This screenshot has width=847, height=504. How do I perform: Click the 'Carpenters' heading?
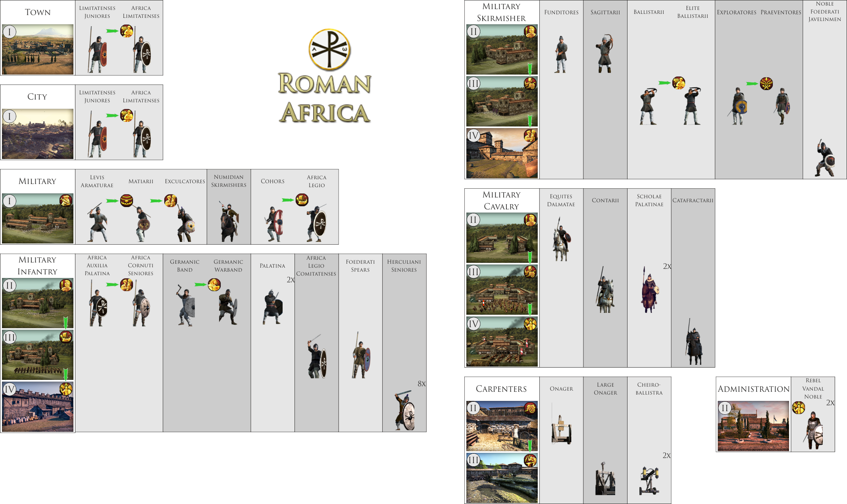pos(501,389)
